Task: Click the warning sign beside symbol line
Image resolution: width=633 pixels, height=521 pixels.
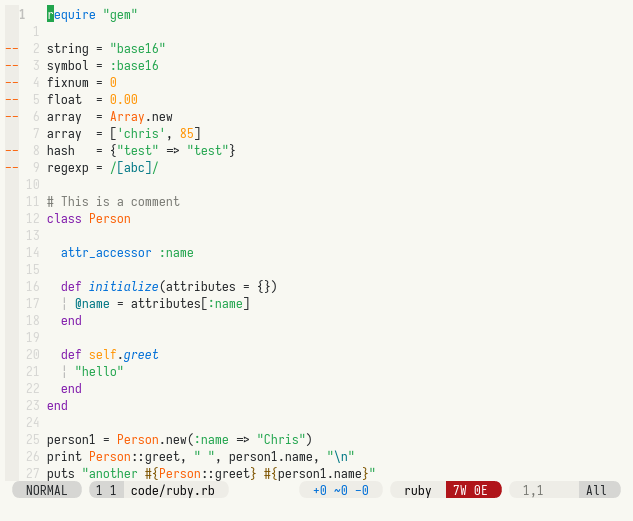Action: [x=12, y=66]
